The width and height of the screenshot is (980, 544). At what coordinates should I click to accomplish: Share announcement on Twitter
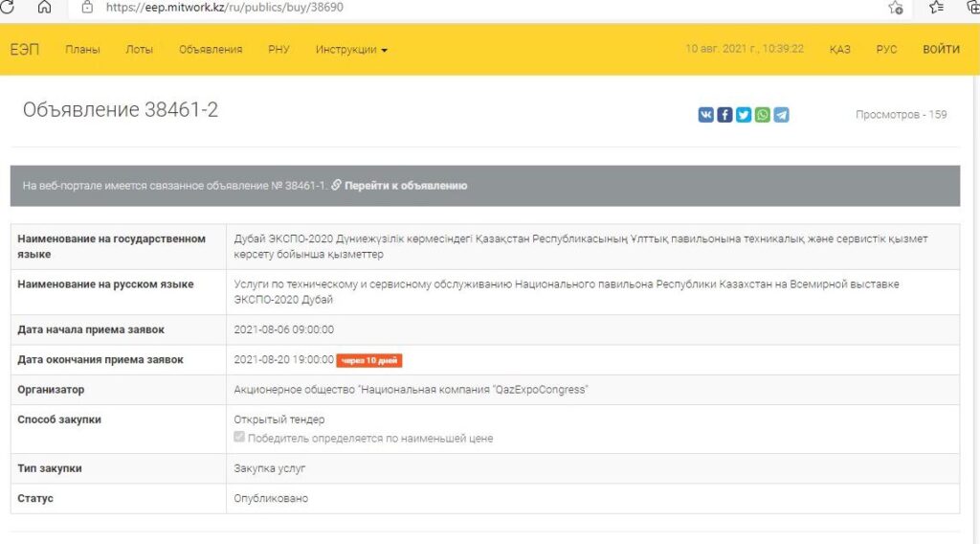pos(744,115)
